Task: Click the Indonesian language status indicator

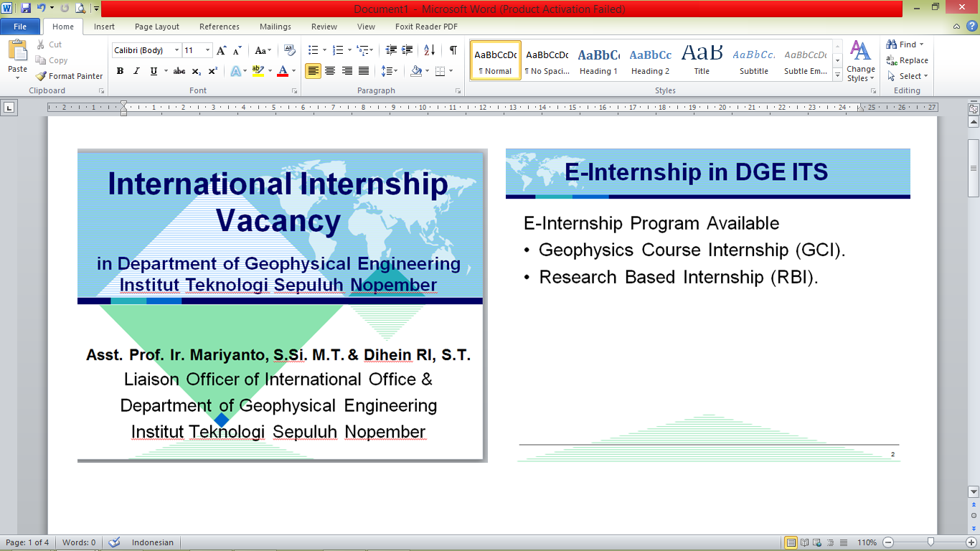Action: point(152,542)
